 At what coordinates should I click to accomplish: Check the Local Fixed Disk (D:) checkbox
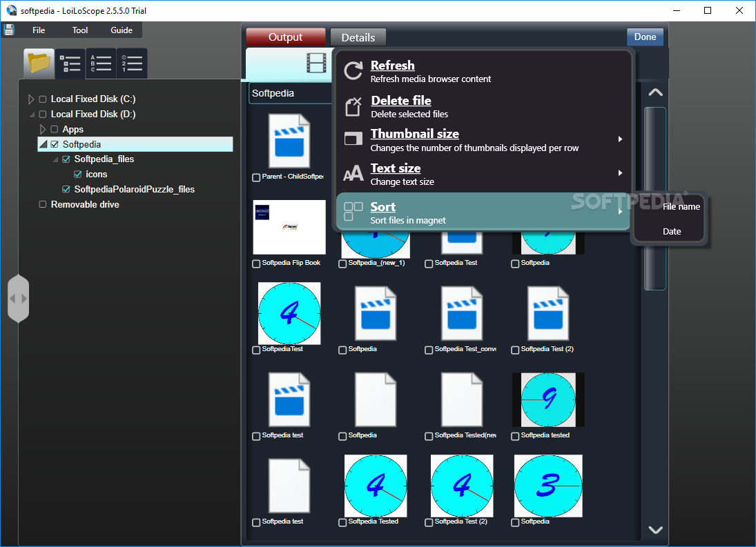point(42,114)
